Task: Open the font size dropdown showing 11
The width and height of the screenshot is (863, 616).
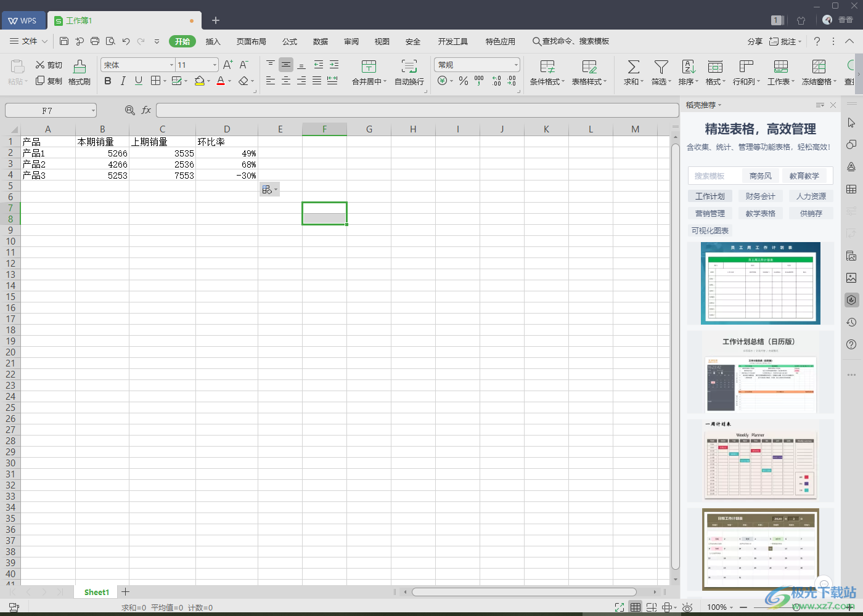Action: click(x=215, y=65)
